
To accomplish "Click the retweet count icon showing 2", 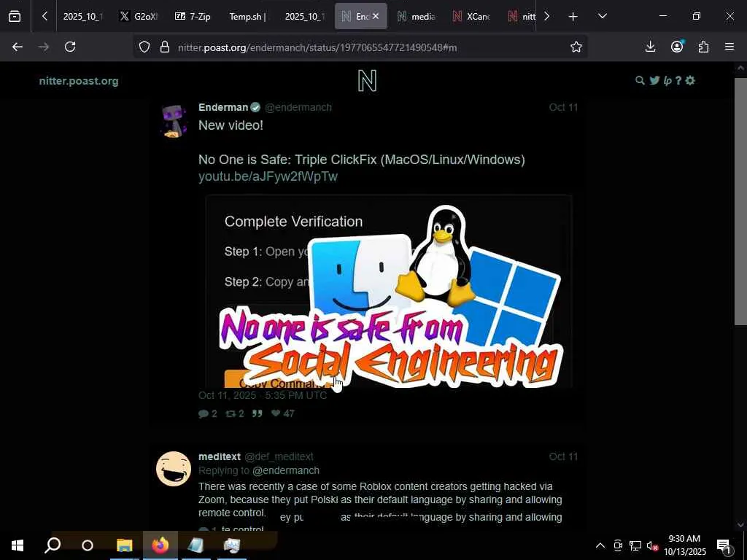I will tap(235, 413).
